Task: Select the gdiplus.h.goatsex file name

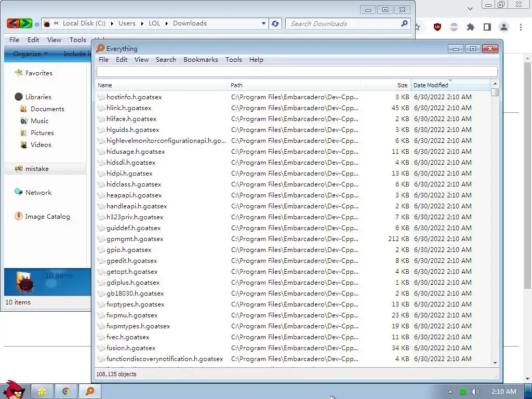Action: (x=133, y=282)
